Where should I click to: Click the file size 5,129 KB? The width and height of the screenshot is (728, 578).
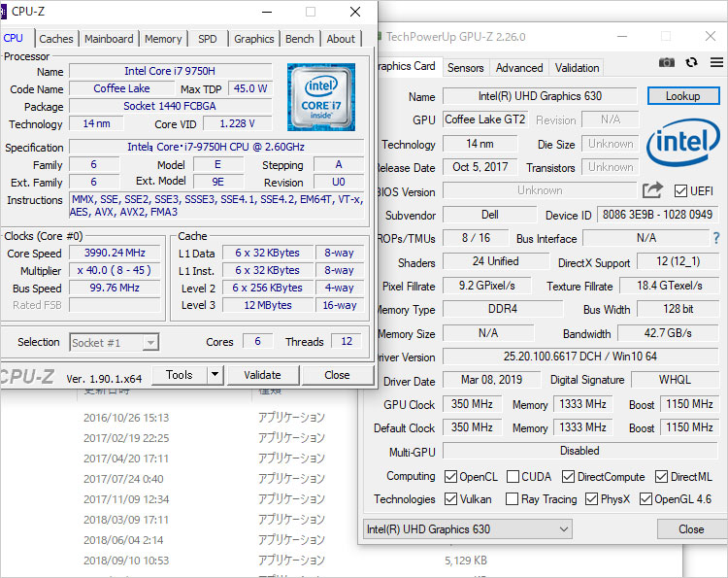(x=466, y=561)
